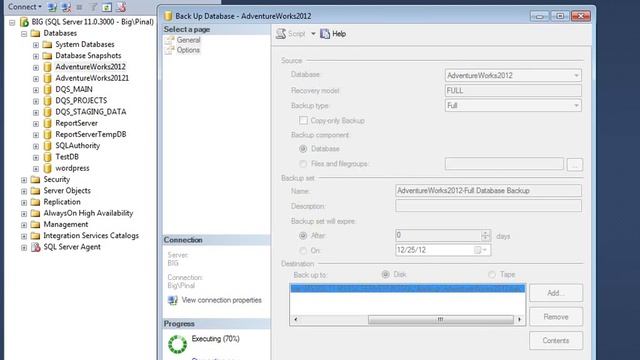Click the Disconnect server toolbar icon

click(66, 7)
